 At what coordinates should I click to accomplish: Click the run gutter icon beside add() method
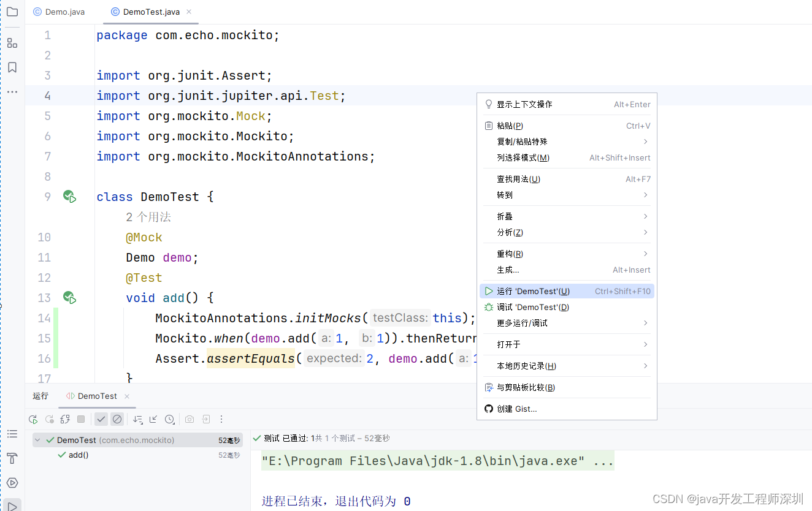(69, 297)
